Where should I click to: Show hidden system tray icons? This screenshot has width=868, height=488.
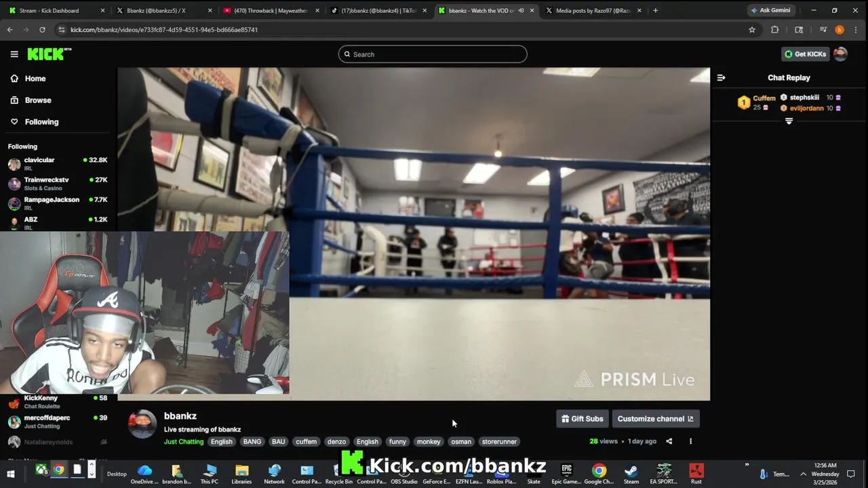click(x=803, y=474)
